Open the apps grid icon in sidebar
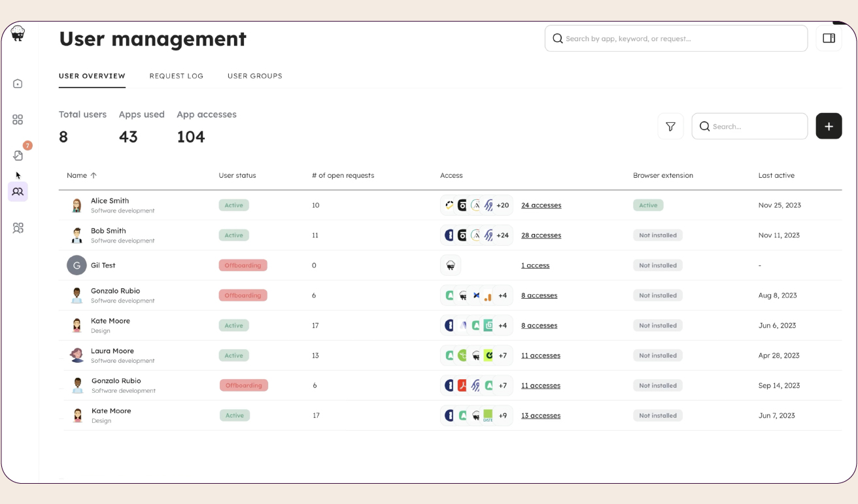The image size is (858, 504). point(18,120)
